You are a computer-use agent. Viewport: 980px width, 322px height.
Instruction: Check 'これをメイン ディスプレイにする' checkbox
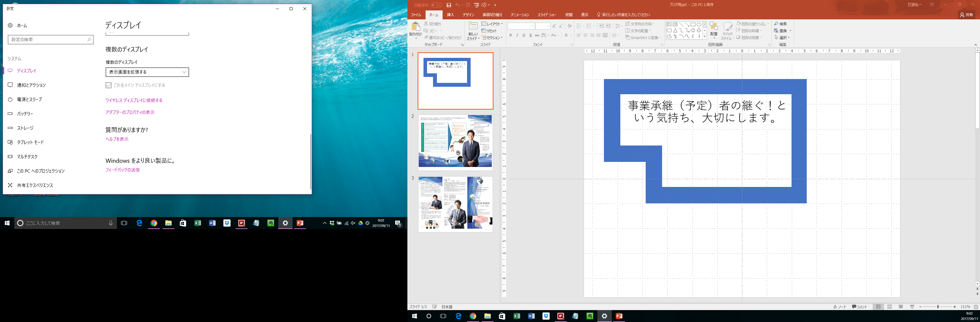tap(109, 85)
